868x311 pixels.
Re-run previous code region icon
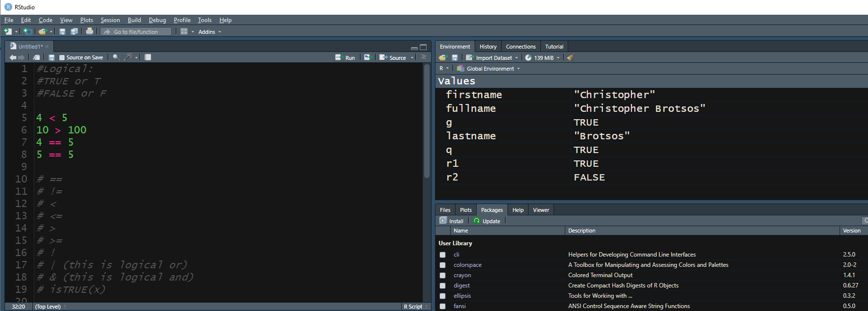coord(367,57)
